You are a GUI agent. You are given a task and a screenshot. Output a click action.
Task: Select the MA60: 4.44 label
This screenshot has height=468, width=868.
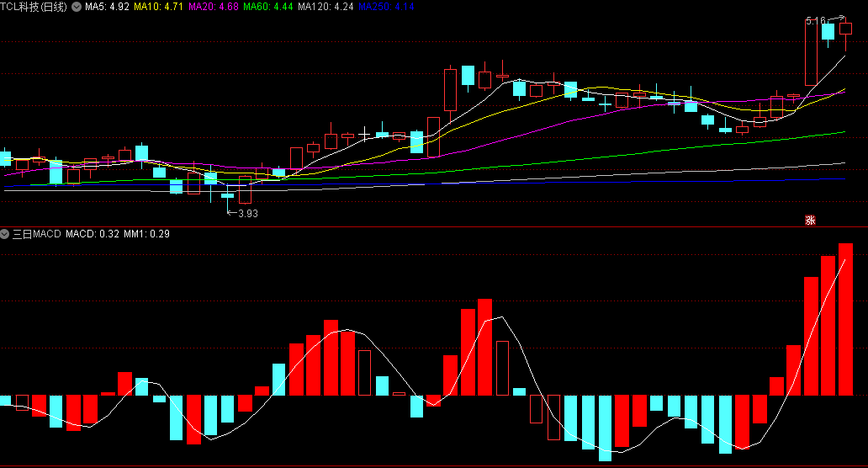(x=268, y=7)
